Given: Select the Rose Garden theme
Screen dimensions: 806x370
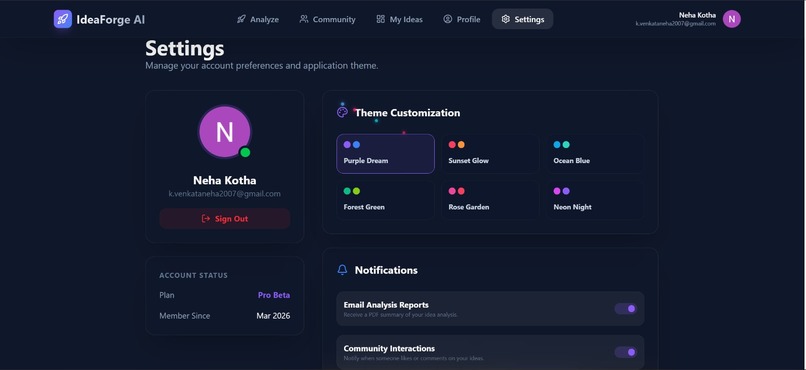Looking at the screenshot, I should tap(490, 200).
